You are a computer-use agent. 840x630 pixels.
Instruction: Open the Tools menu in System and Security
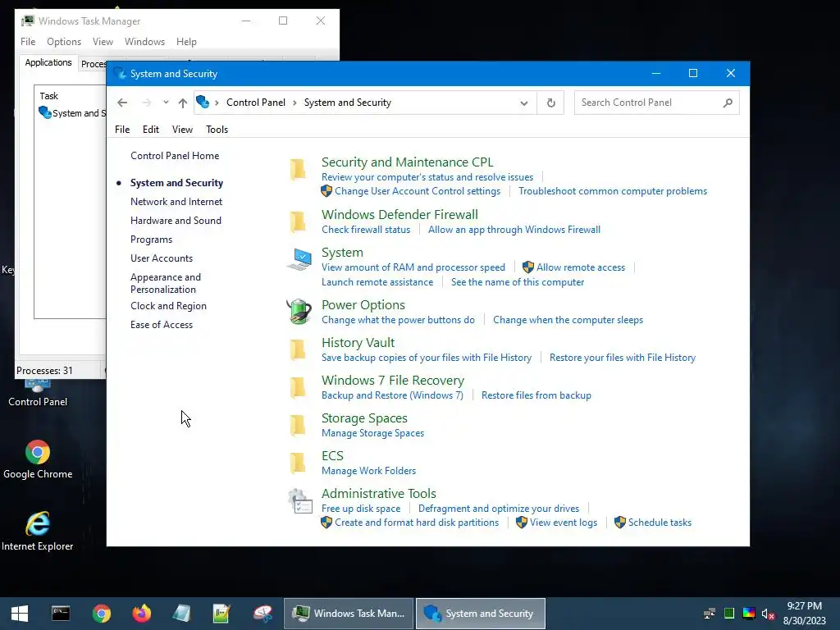pos(217,130)
